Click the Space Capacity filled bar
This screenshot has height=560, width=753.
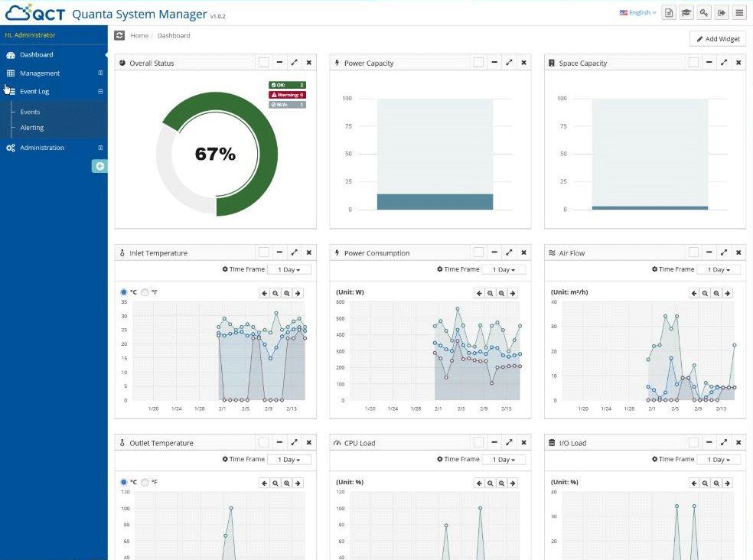650,208
